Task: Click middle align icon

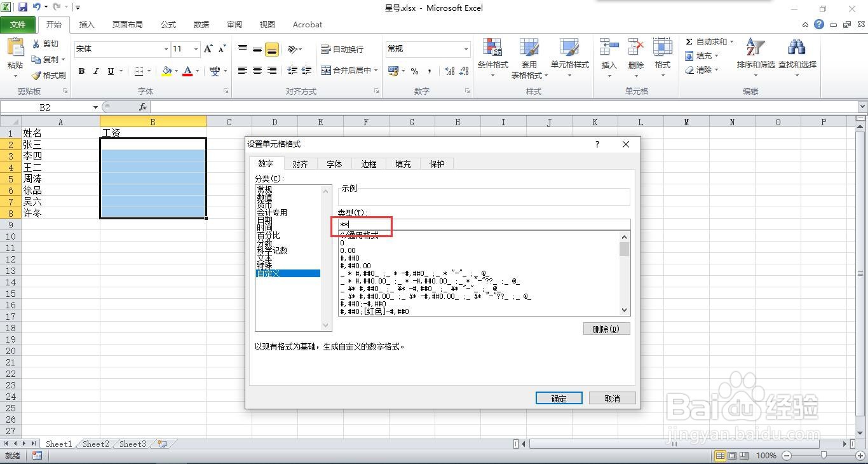Action: click(x=257, y=49)
